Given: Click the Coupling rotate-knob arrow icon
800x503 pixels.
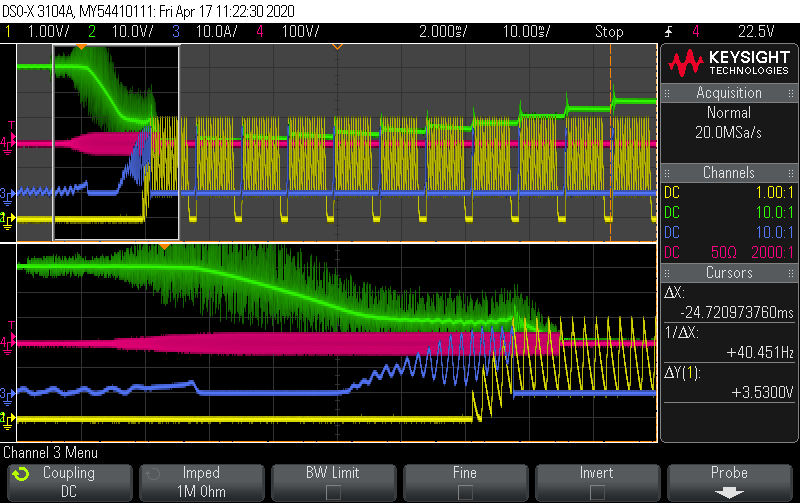Looking at the screenshot, I should 21,474.
